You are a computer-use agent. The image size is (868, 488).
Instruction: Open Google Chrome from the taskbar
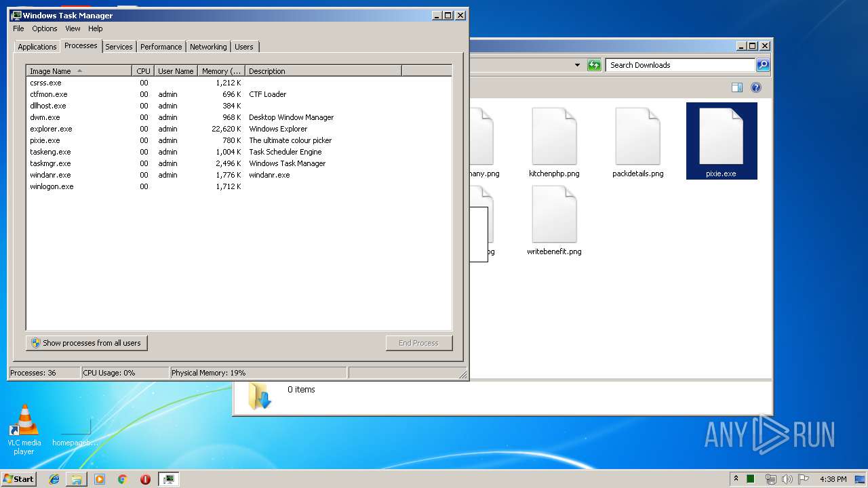pyautogui.click(x=123, y=479)
